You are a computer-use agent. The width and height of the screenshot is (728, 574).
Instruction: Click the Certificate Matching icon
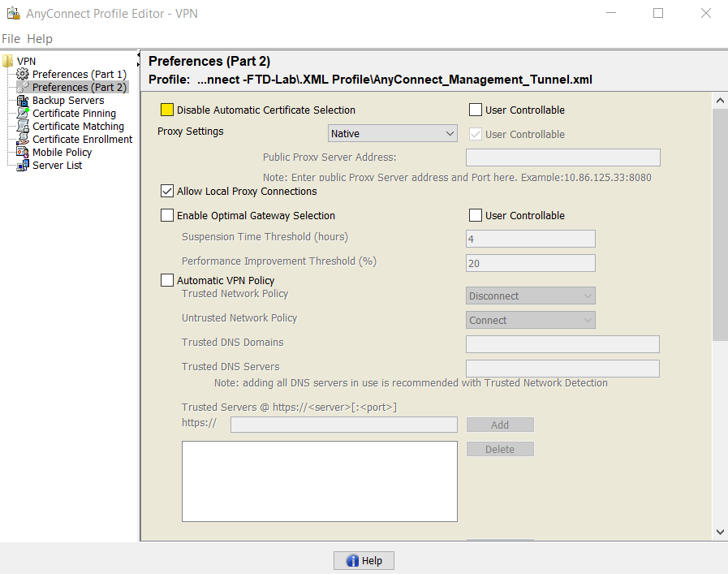pyautogui.click(x=22, y=126)
